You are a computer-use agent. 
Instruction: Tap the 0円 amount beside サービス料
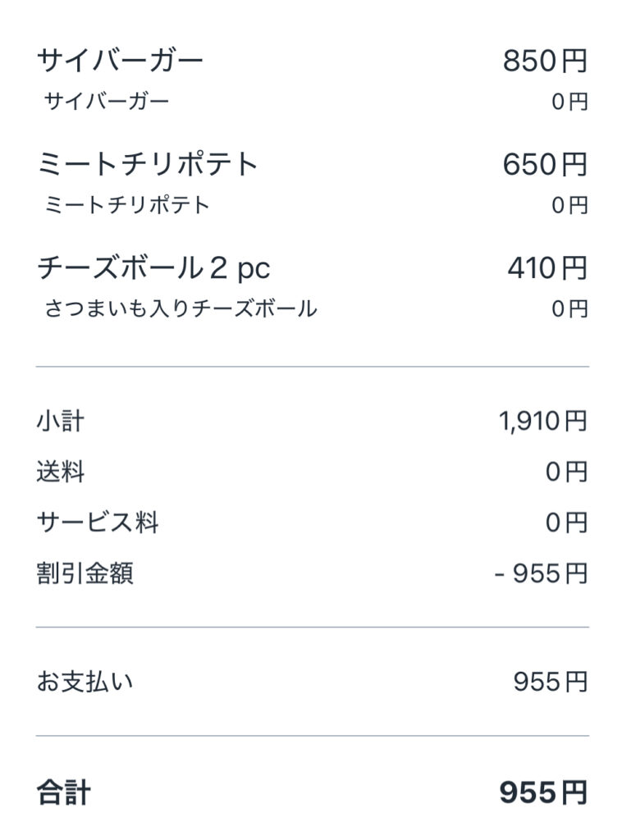pyautogui.click(x=567, y=523)
